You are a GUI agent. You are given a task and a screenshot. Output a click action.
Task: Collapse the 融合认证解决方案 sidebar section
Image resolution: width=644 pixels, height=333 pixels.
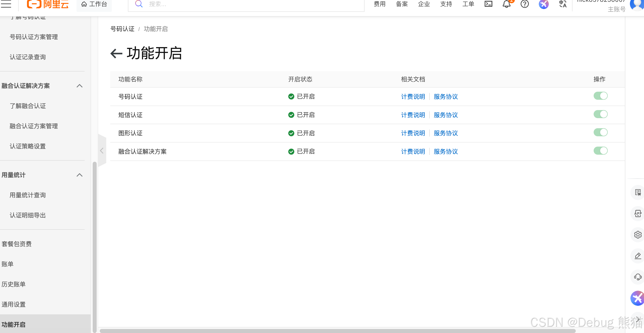[79, 86]
